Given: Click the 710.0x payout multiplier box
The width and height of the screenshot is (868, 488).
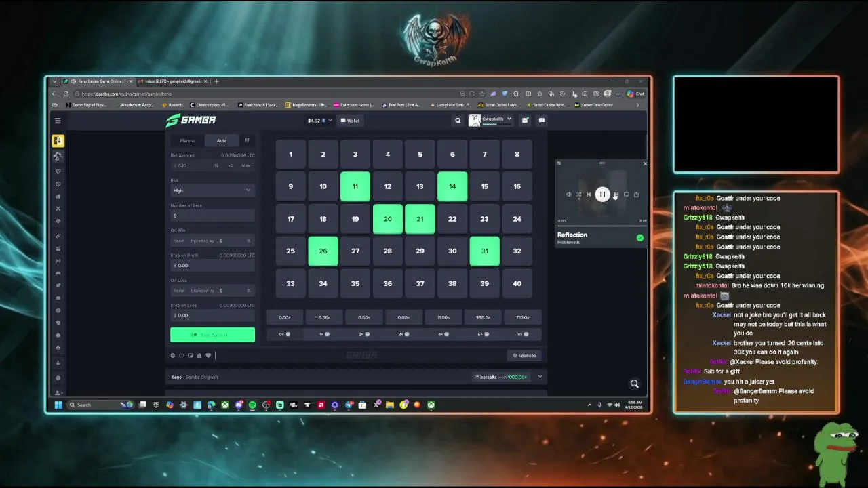Looking at the screenshot, I should tap(522, 317).
